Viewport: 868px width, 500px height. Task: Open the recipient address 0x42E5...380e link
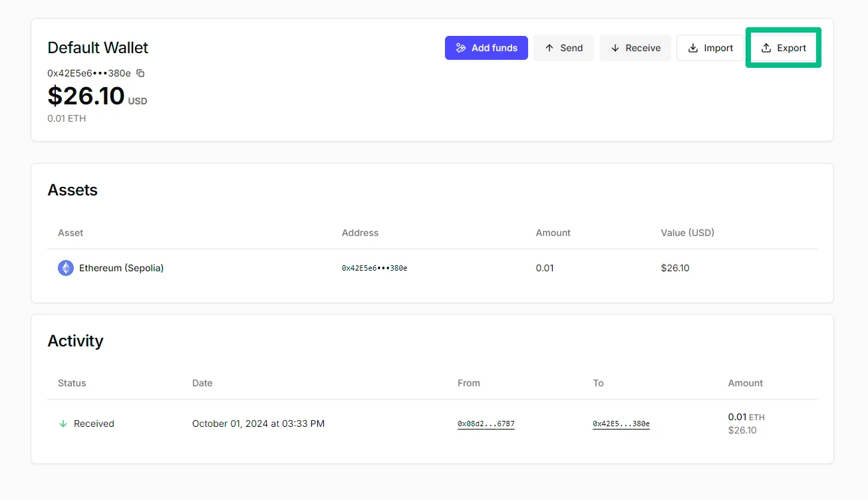pos(621,424)
